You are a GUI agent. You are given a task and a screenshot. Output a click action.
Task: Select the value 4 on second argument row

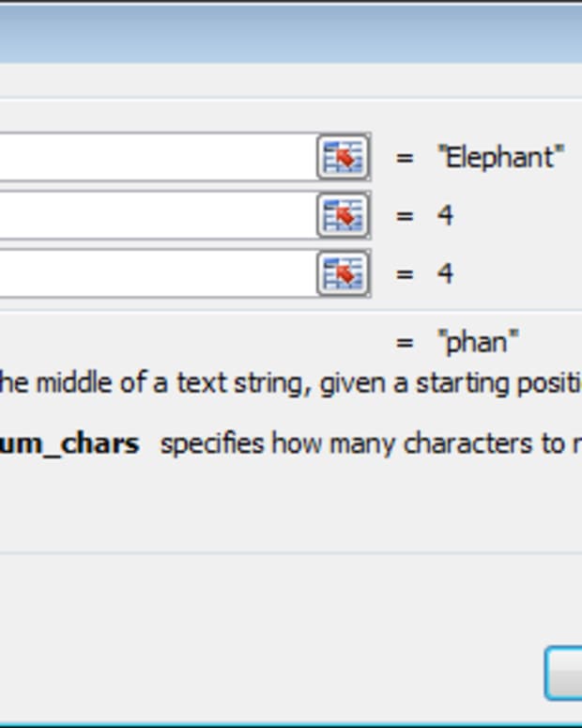445,216
